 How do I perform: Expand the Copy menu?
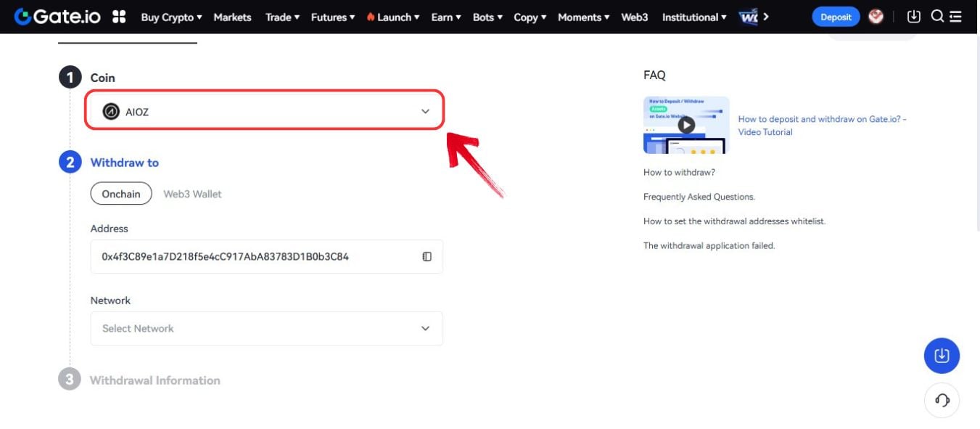530,17
